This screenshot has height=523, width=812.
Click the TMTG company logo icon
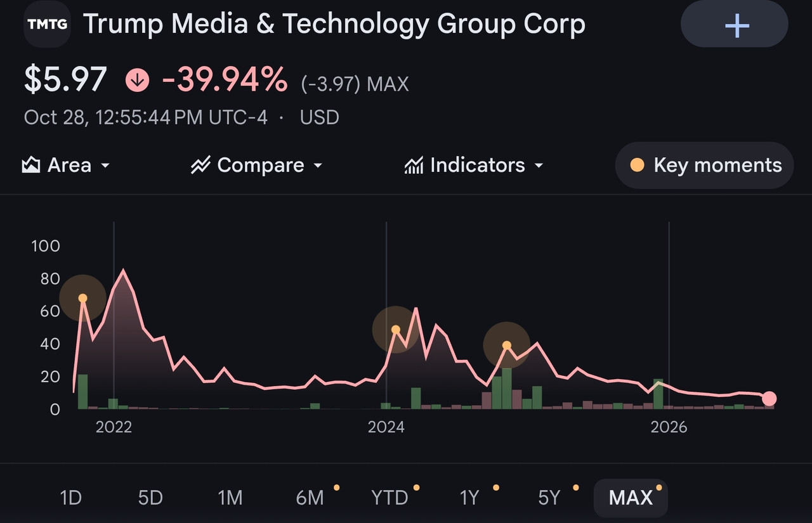click(48, 24)
